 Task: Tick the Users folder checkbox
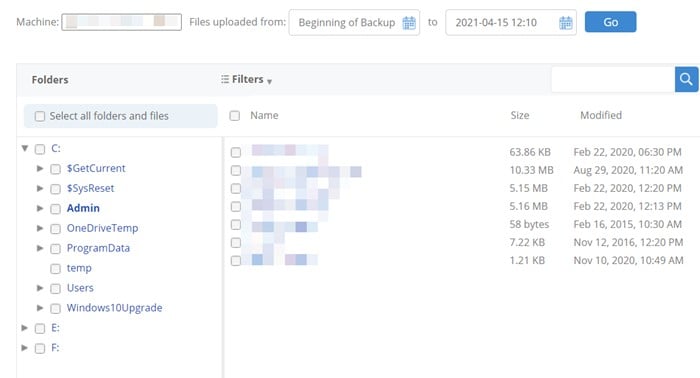[55, 289]
